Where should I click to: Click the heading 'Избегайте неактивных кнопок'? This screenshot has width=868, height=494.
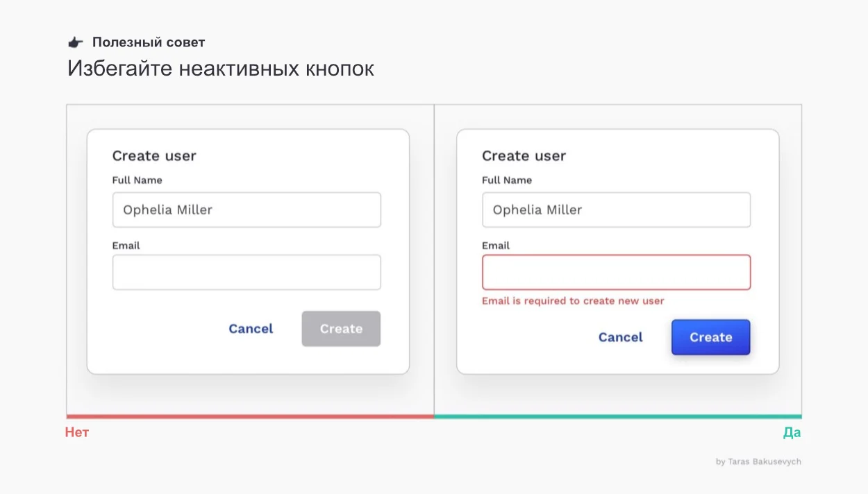(221, 69)
